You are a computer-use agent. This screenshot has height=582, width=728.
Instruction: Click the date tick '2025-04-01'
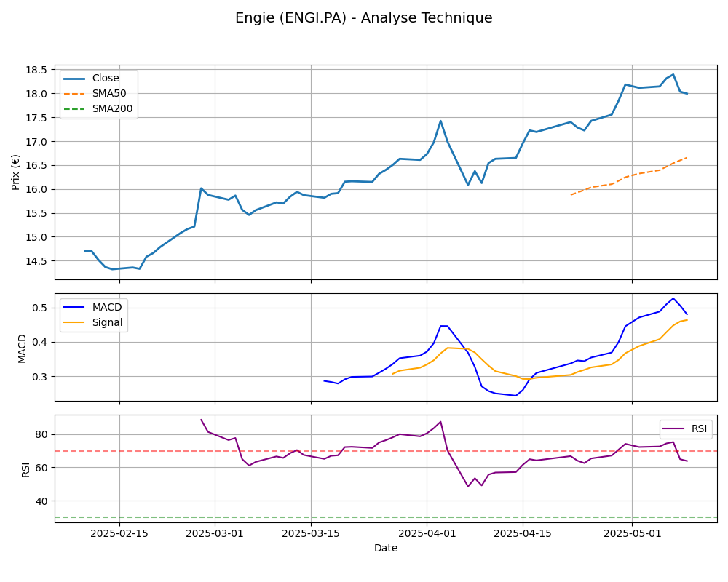coord(427,534)
